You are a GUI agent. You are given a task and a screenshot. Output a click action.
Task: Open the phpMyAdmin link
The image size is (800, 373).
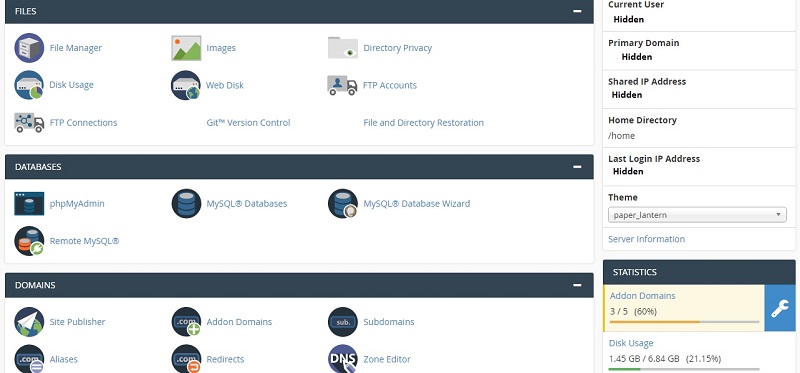pos(77,204)
